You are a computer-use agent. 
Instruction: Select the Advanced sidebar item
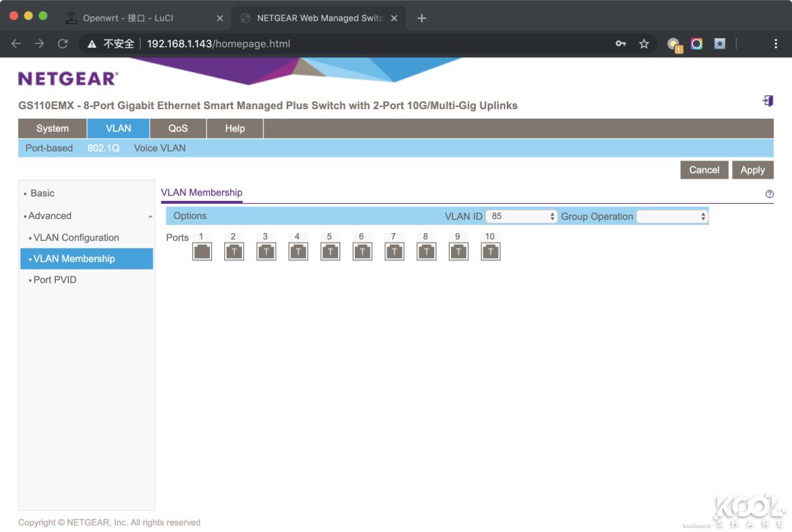(50, 215)
